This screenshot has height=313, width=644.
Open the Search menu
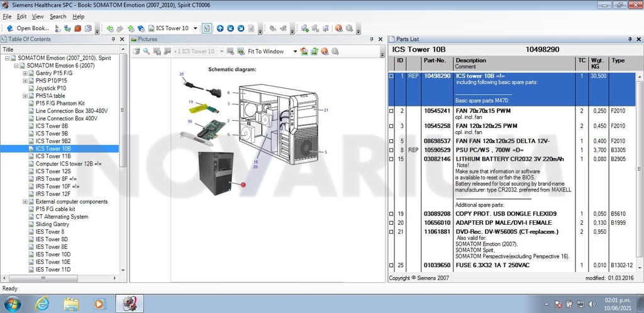[58, 16]
